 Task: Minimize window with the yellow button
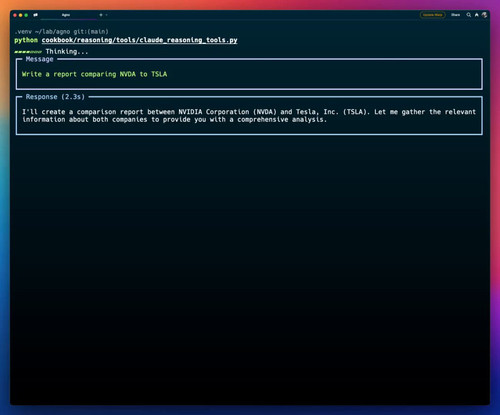(x=21, y=15)
